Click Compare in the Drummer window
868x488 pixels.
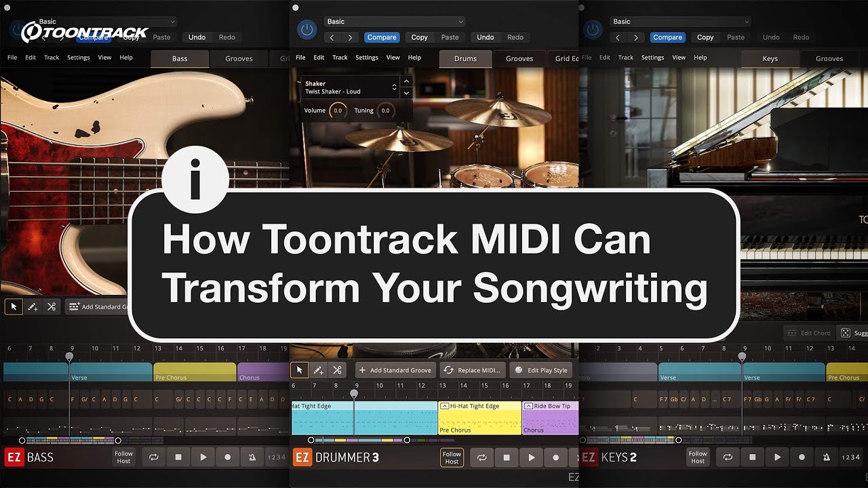382,37
